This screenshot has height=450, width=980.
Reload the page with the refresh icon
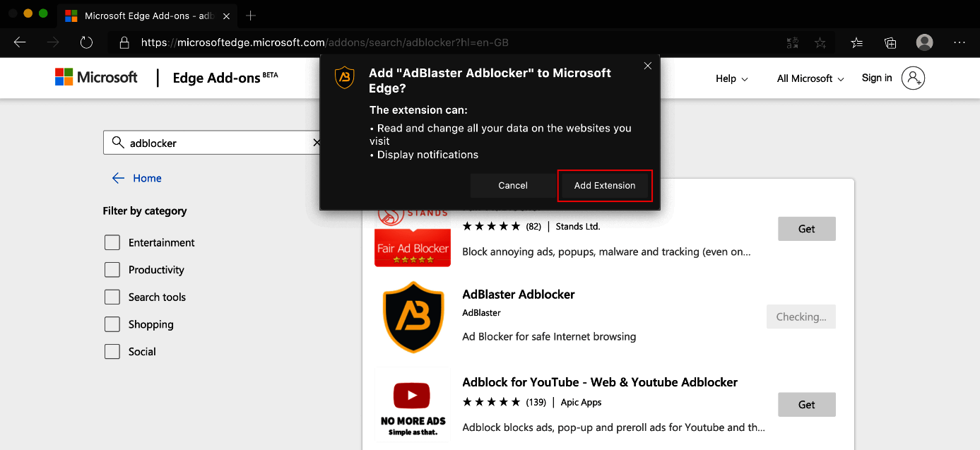86,42
